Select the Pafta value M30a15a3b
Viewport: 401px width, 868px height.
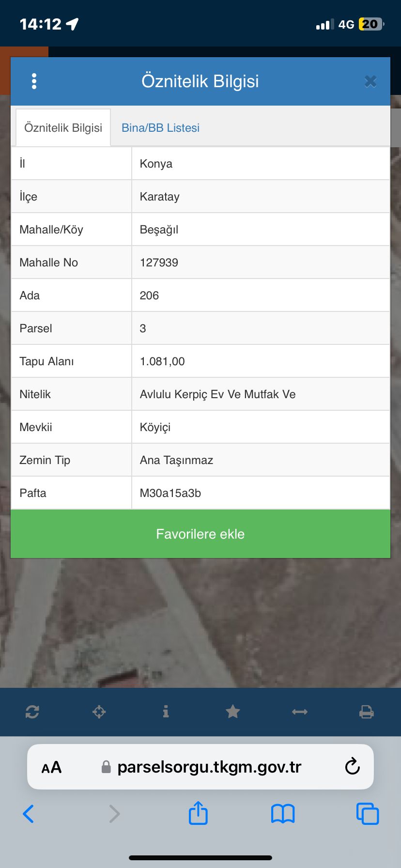coord(170,493)
